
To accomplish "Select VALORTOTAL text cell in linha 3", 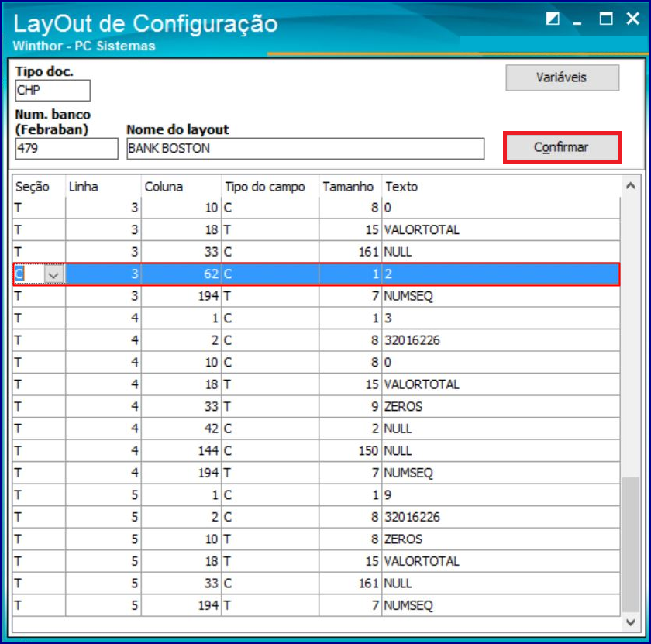I will tap(501, 230).
